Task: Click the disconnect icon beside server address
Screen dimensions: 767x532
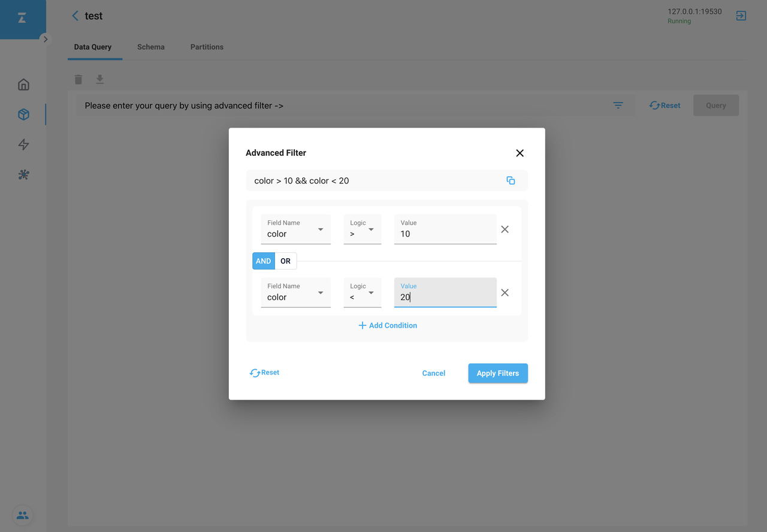Action: point(741,16)
